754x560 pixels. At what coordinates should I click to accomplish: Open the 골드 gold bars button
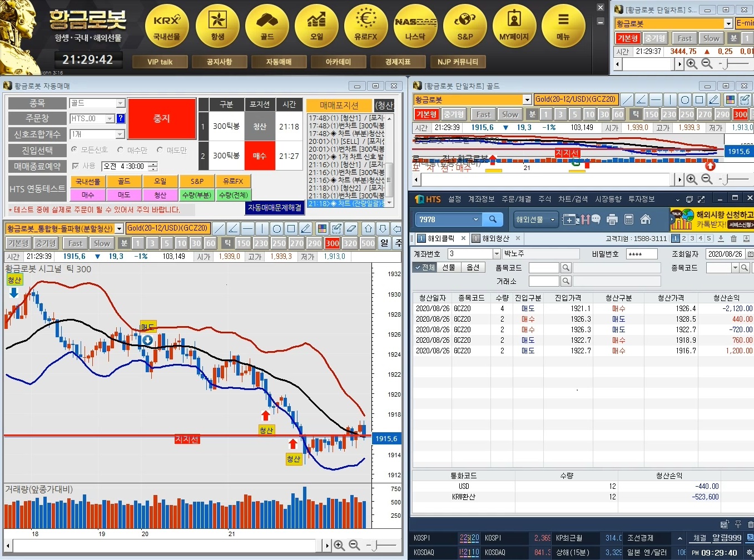pyautogui.click(x=267, y=26)
